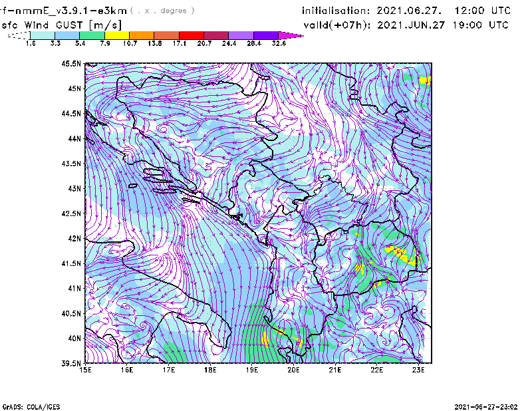
Task: Click the '44N' latitude label
Action: pos(74,138)
